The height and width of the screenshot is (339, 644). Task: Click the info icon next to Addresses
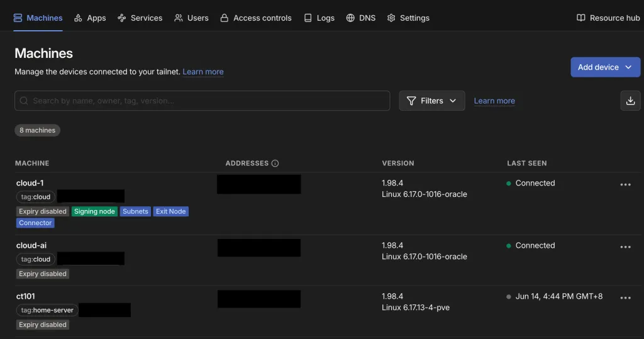pos(275,164)
